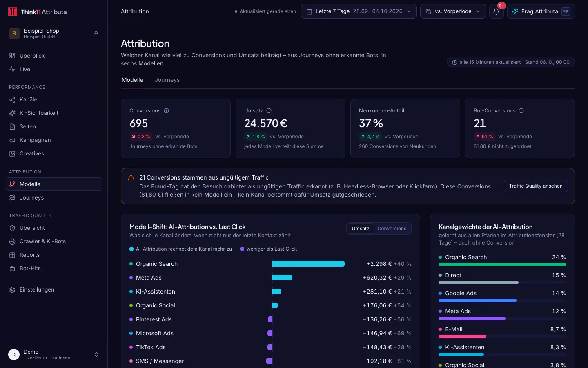This screenshot has width=588, height=368.
Task: Click the Traffic Quality Übersicht shield icon
Action: [12, 228]
